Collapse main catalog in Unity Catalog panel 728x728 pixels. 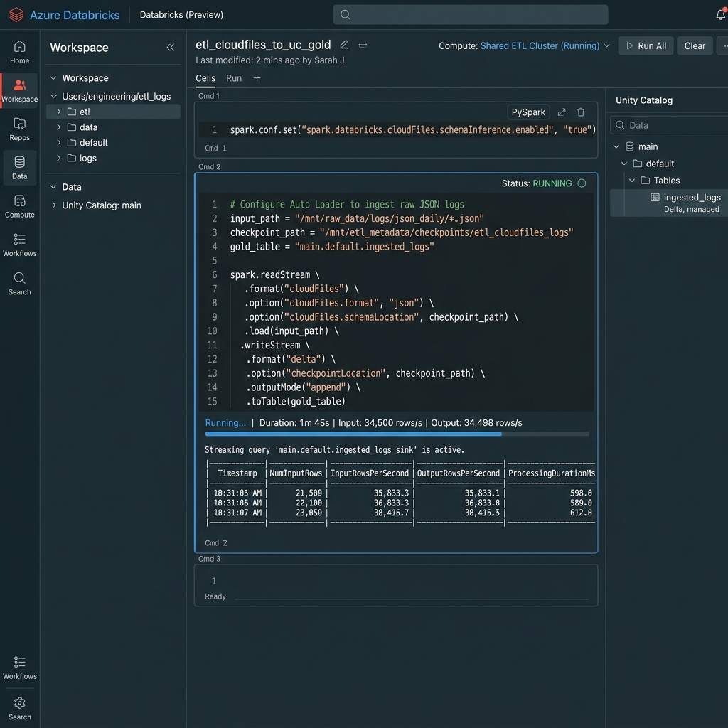pos(616,146)
